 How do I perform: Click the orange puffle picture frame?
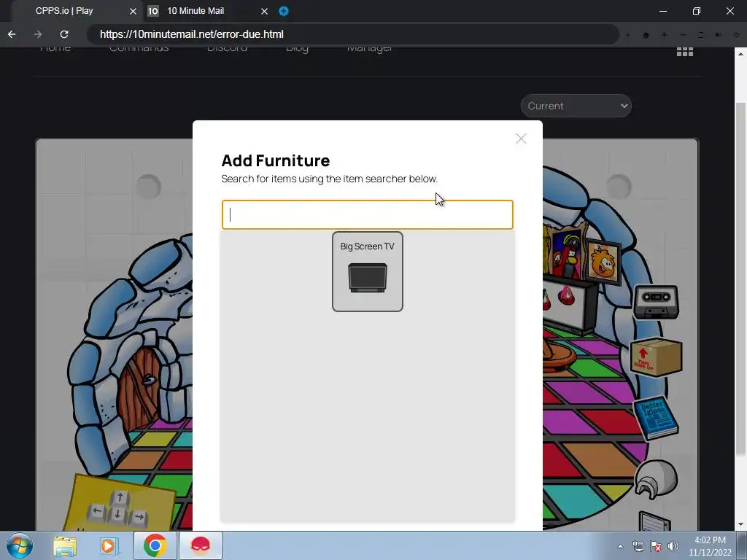point(603,262)
